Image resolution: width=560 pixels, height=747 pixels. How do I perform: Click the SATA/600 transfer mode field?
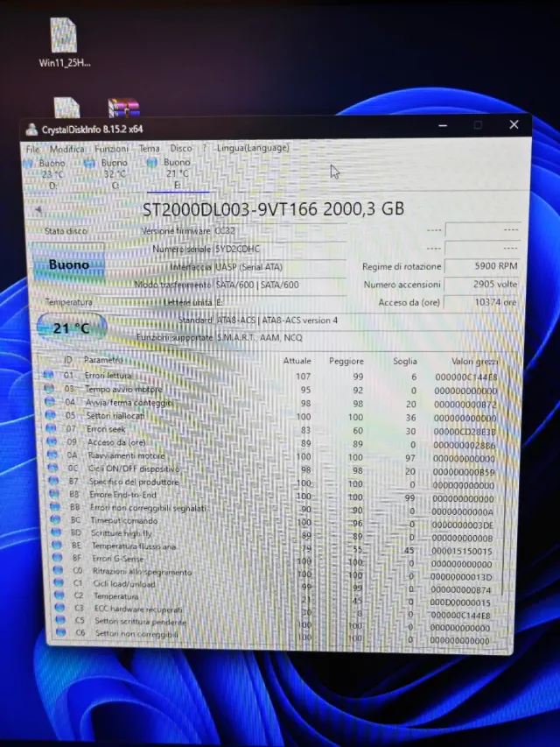point(280,285)
